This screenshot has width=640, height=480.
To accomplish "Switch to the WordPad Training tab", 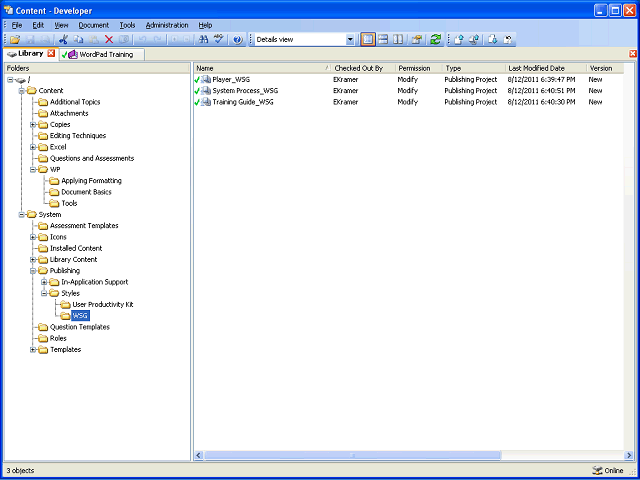I will [x=102, y=54].
